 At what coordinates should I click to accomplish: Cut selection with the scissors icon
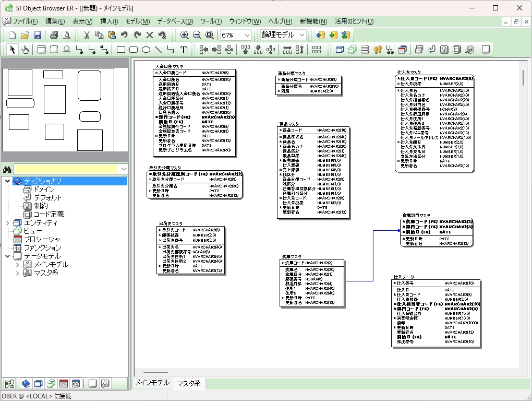point(87,35)
